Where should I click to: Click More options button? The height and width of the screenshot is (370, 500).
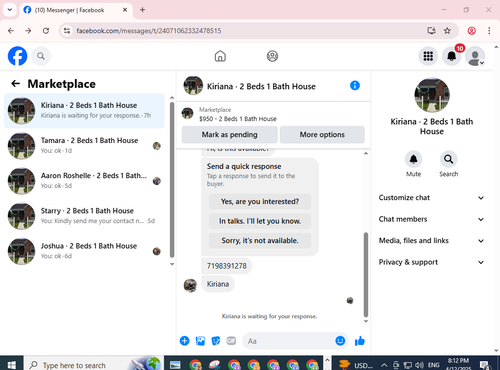tap(322, 135)
